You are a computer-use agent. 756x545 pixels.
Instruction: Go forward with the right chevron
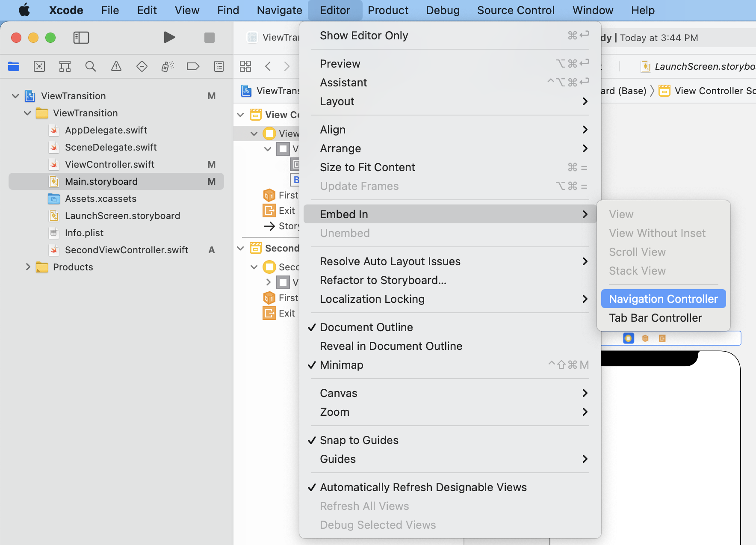287,66
